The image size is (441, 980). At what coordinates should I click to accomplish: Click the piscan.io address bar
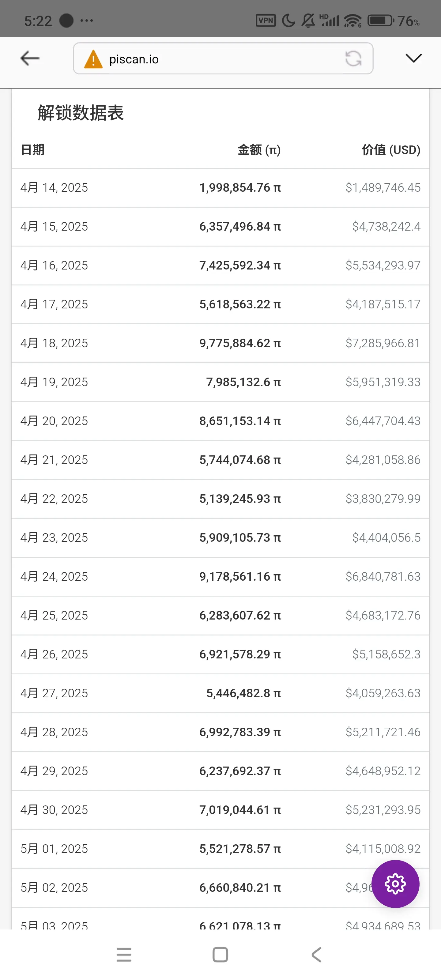(223, 58)
